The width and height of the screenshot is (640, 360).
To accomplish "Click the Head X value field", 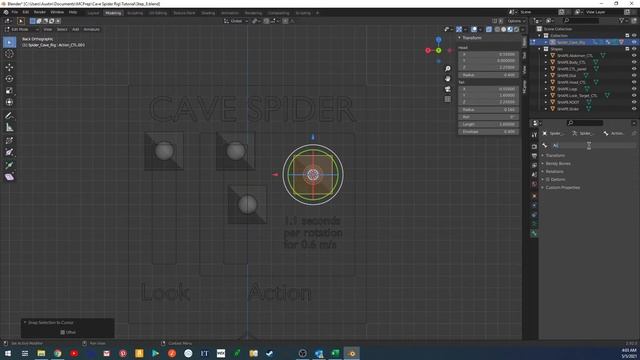I will point(488,54).
